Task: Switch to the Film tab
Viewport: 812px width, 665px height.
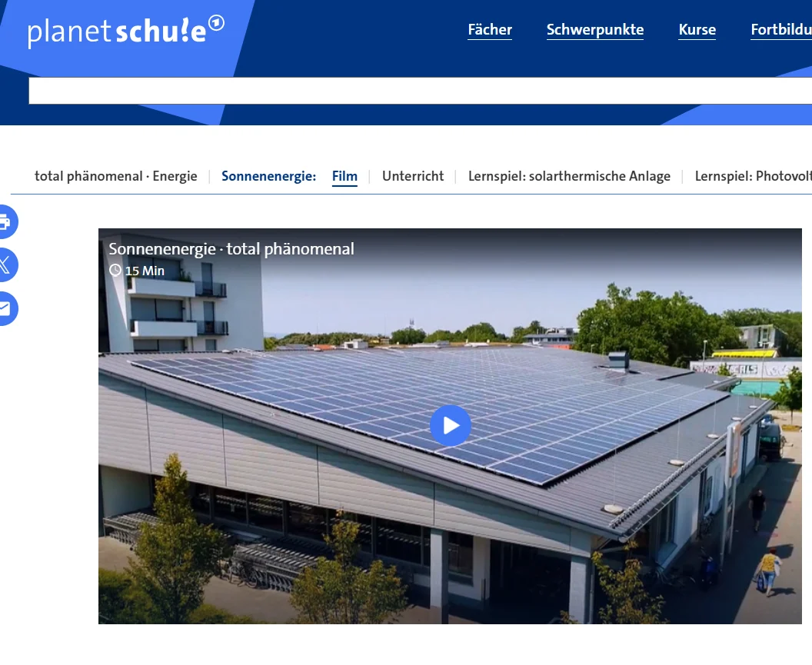Action: click(x=344, y=177)
